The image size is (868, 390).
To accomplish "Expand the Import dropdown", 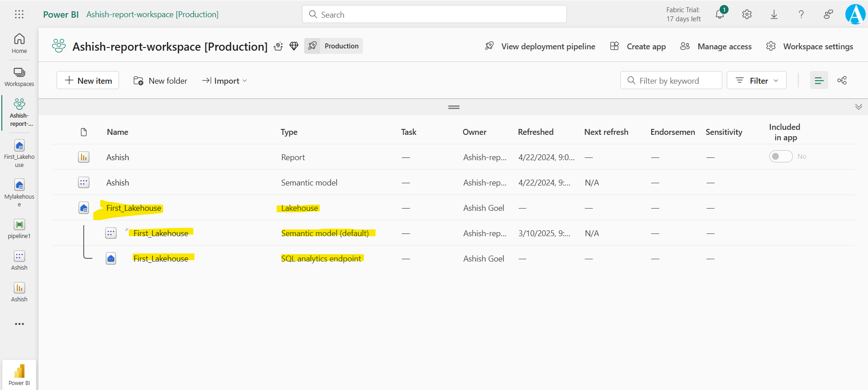I will 225,81.
